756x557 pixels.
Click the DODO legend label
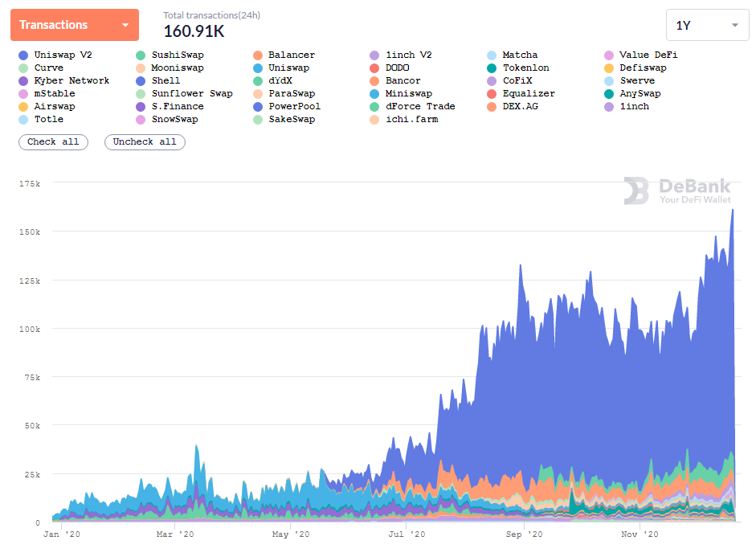[398, 68]
